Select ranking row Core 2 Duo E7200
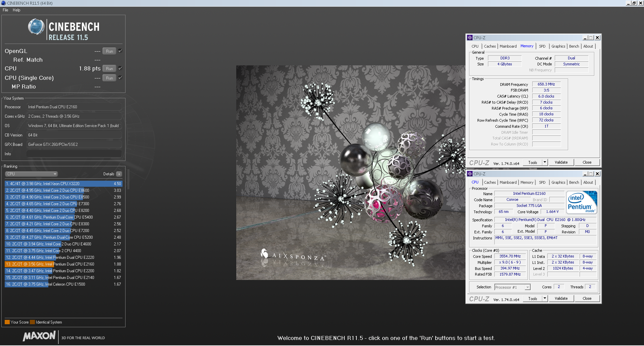The width and height of the screenshot is (644, 346). tap(63, 231)
